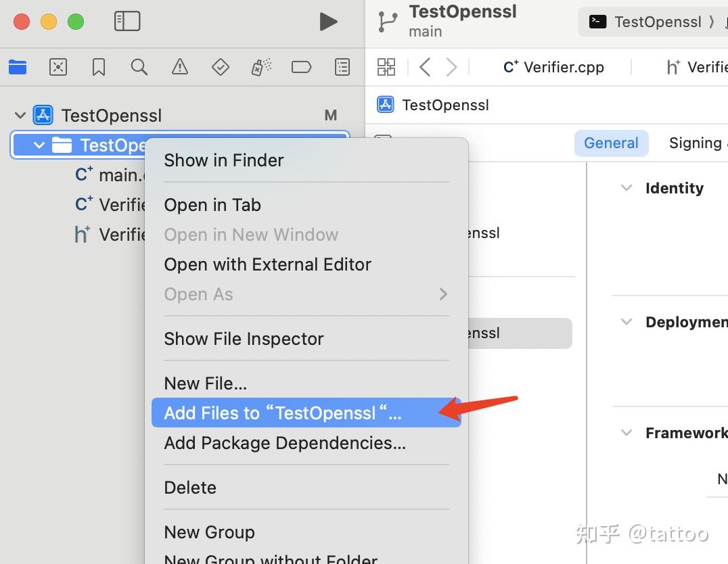Open the Bookmark navigator
This screenshot has width=728, height=564.
pos(98,67)
